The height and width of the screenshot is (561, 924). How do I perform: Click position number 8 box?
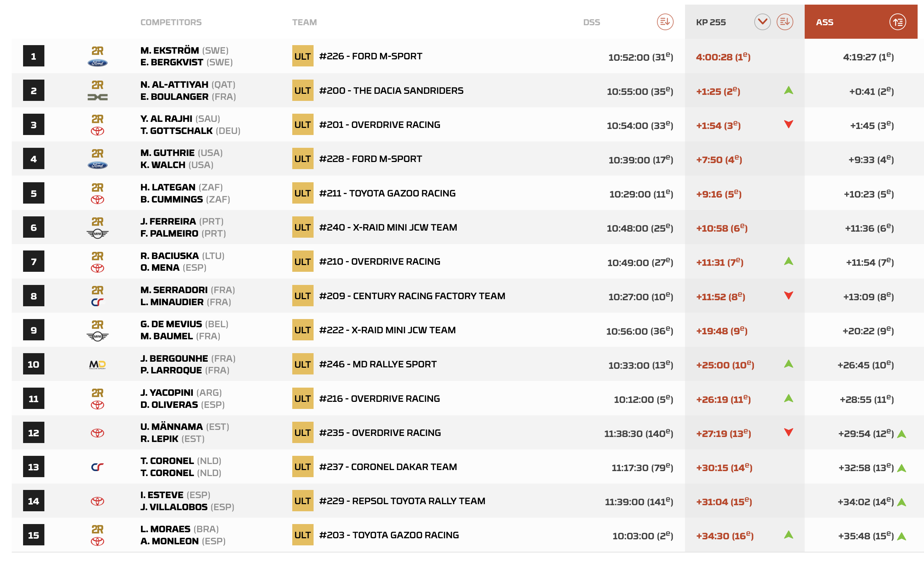point(34,296)
